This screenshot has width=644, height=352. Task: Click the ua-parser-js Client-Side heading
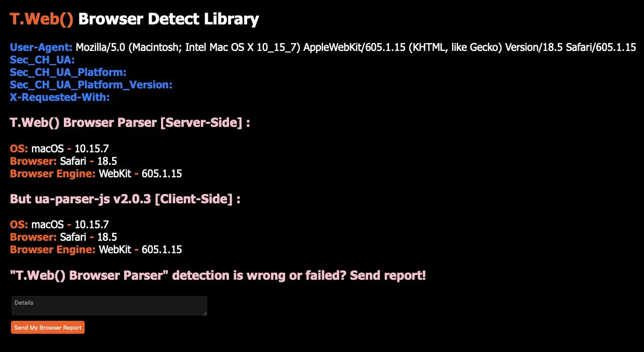[125, 199]
